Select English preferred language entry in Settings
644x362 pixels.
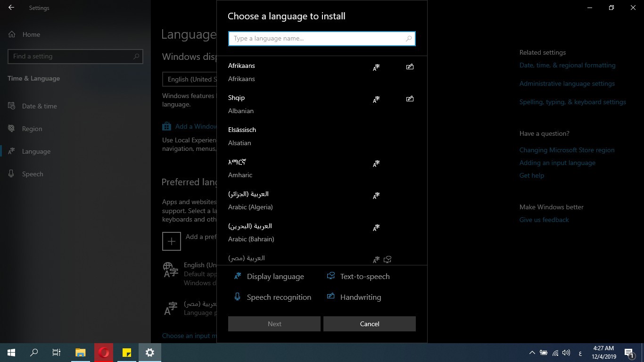[189, 274]
